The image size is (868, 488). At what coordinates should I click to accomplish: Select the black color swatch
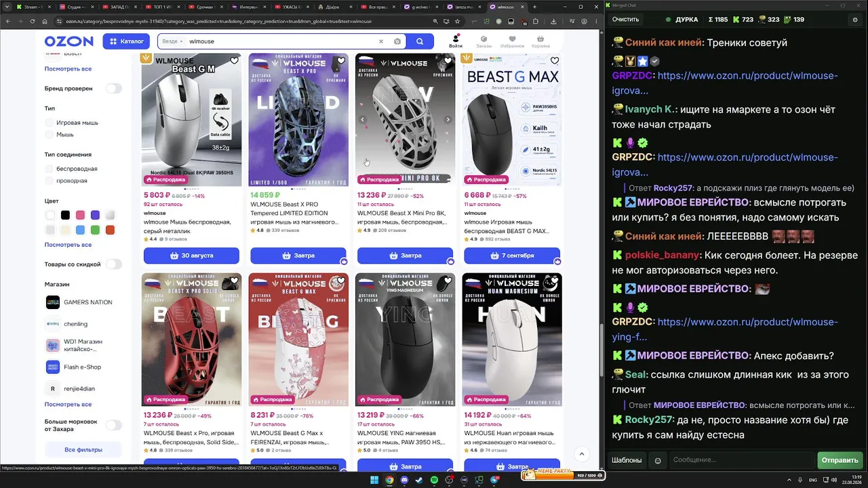click(x=65, y=215)
